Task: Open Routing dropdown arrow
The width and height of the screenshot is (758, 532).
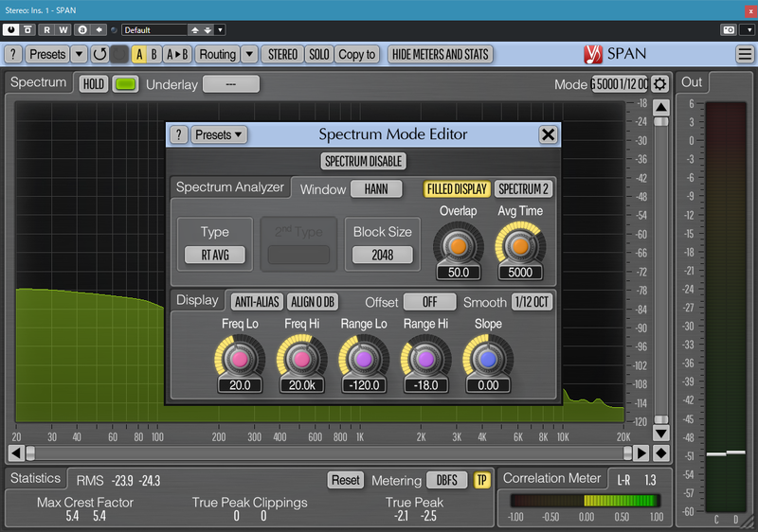Action: (x=249, y=54)
